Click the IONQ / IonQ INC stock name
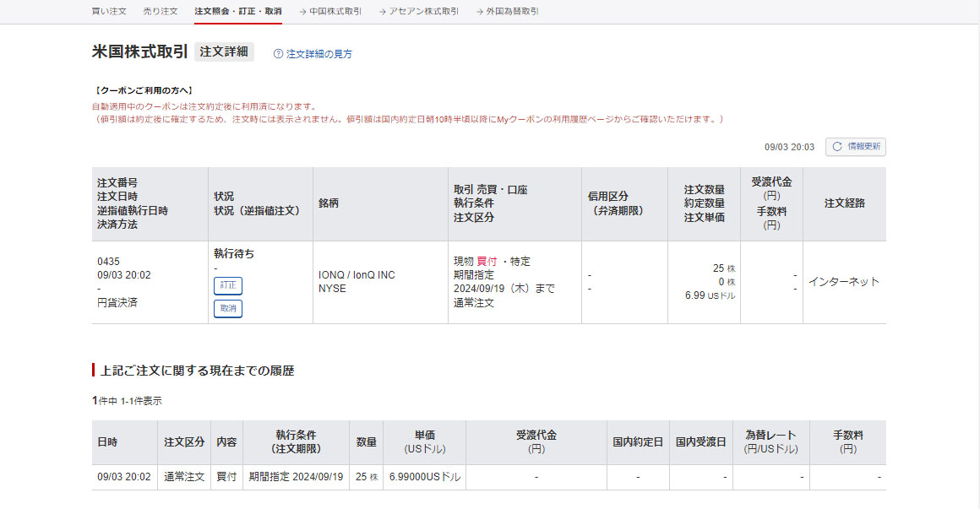Screen dimensions: 980x509 pyautogui.click(x=357, y=275)
